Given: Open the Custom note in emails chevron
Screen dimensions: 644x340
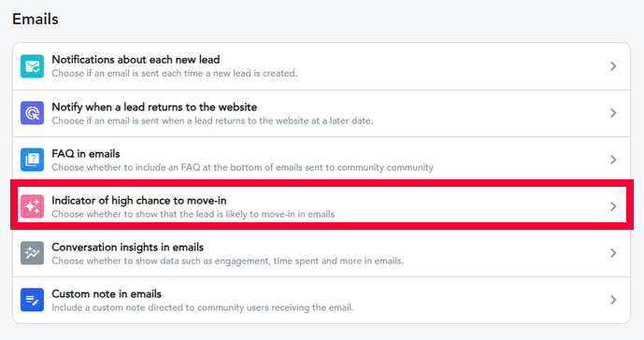Looking at the screenshot, I should tap(613, 300).
